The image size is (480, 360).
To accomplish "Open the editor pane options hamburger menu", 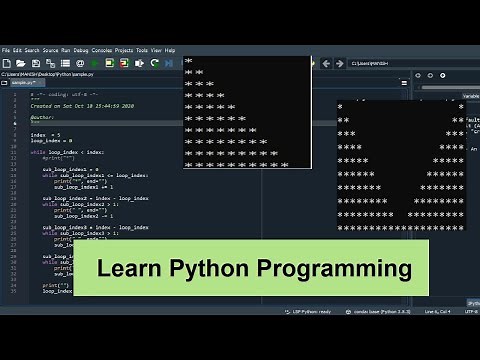I will pyautogui.click(x=404, y=83).
